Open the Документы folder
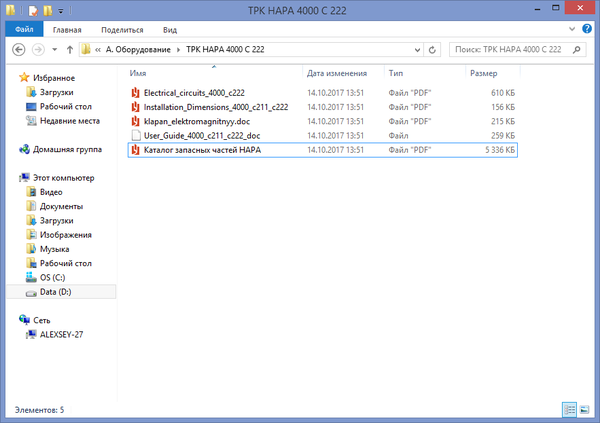The width and height of the screenshot is (600, 423). [x=61, y=206]
